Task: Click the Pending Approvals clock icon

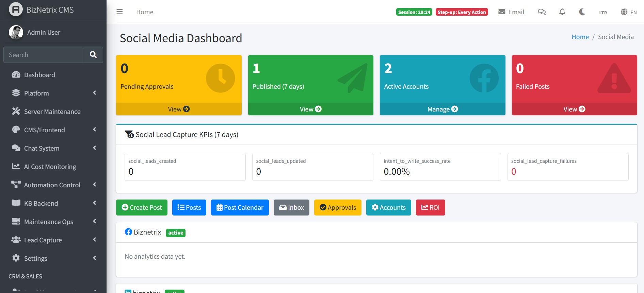Action: (221, 78)
